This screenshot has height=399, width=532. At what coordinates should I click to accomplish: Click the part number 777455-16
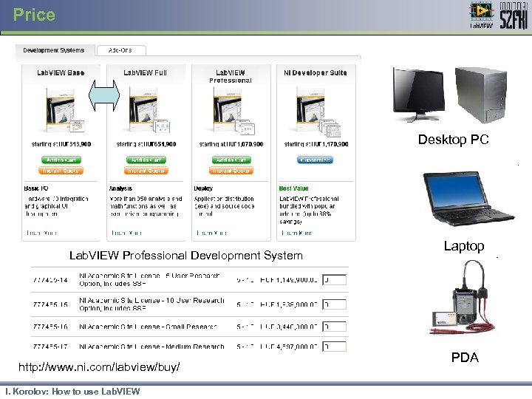50,327
